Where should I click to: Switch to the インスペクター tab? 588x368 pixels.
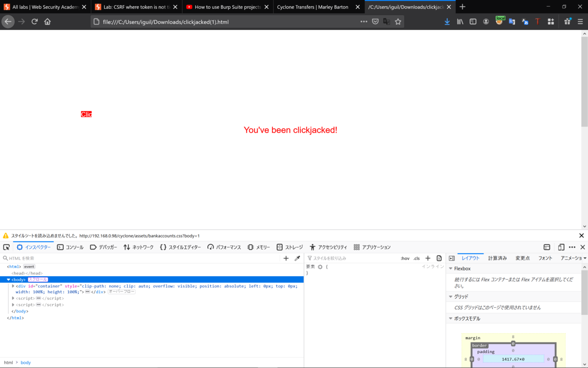[x=34, y=247]
